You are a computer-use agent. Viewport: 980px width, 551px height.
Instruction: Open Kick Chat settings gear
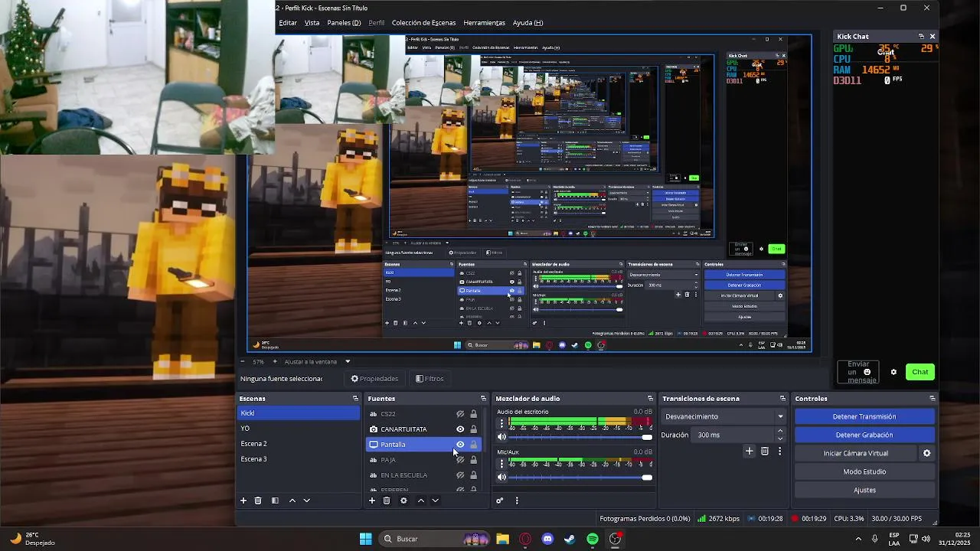coord(893,372)
